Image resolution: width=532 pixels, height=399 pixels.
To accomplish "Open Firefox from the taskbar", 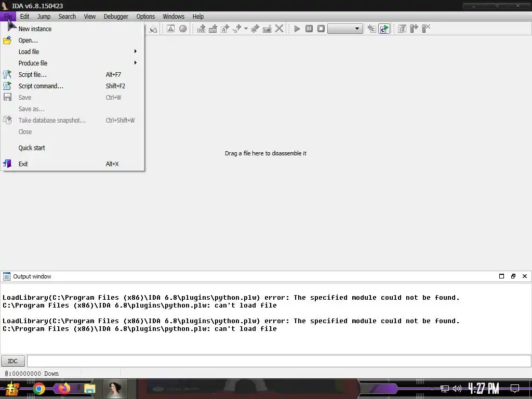I will (64, 389).
